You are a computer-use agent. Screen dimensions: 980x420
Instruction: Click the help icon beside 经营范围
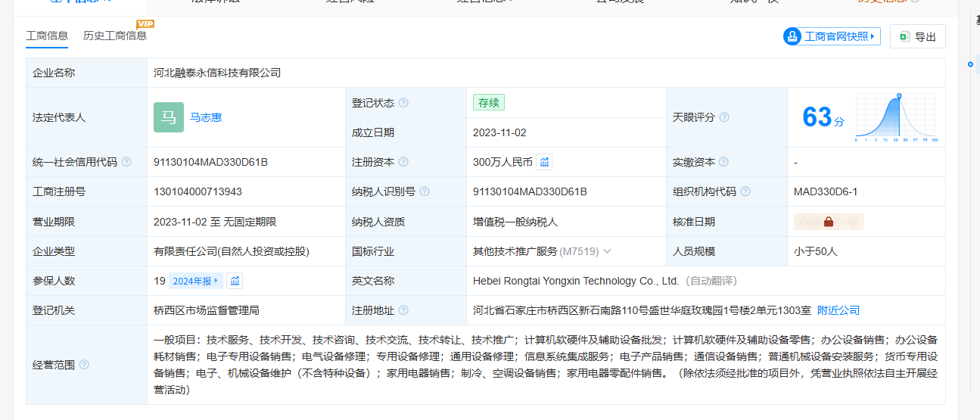(84, 365)
